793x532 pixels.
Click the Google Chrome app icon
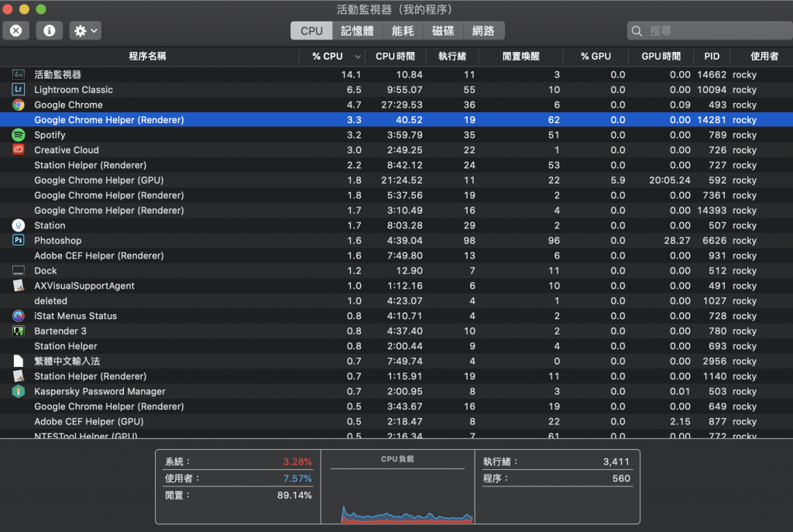point(19,105)
